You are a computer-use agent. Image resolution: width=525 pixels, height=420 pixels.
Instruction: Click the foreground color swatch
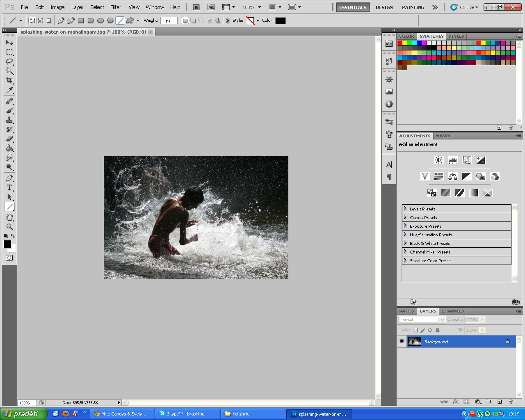click(7, 244)
